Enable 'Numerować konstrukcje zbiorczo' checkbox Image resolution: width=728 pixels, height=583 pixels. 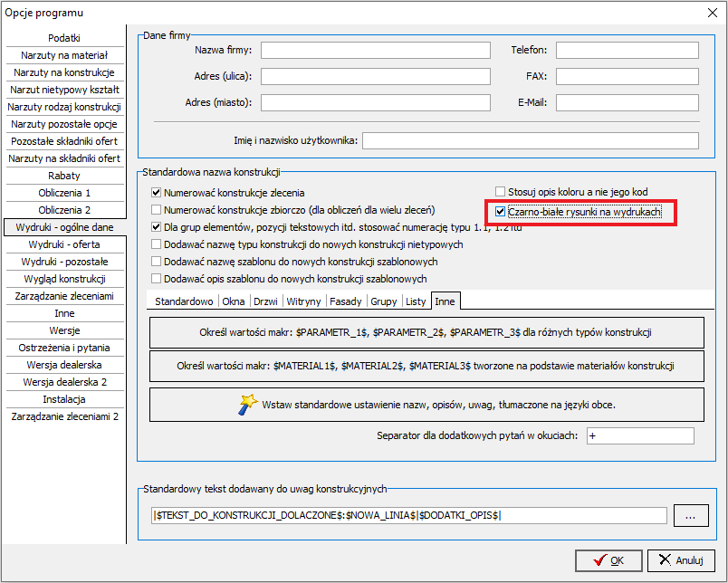click(x=157, y=210)
